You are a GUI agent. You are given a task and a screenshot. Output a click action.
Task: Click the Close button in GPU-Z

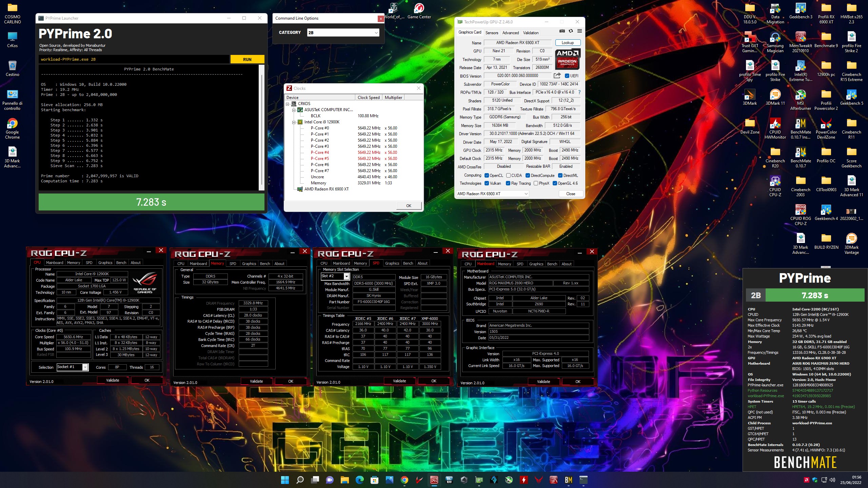point(570,194)
